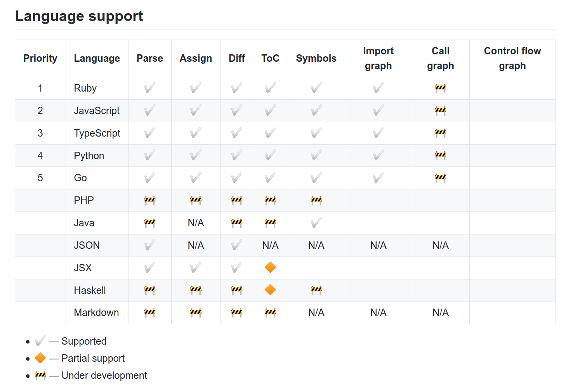Click the JSON Parse checkmark
The height and width of the screenshot is (392, 573).
pos(149,245)
